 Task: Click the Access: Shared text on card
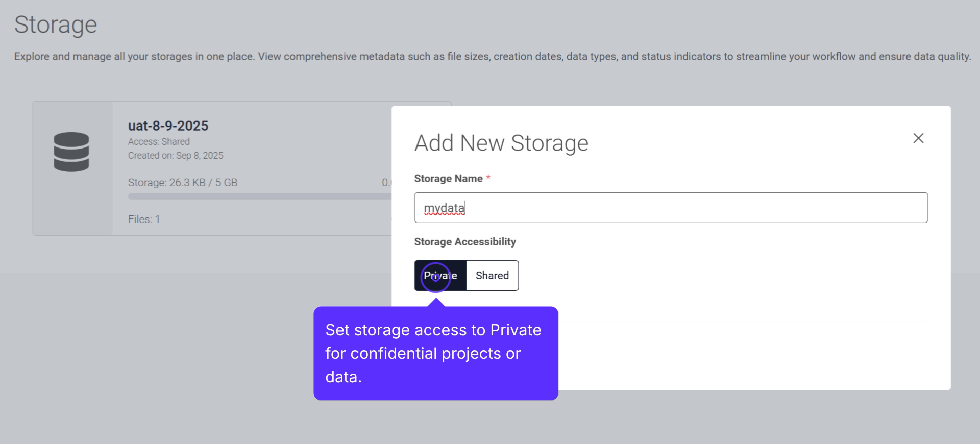click(x=159, y=142)
